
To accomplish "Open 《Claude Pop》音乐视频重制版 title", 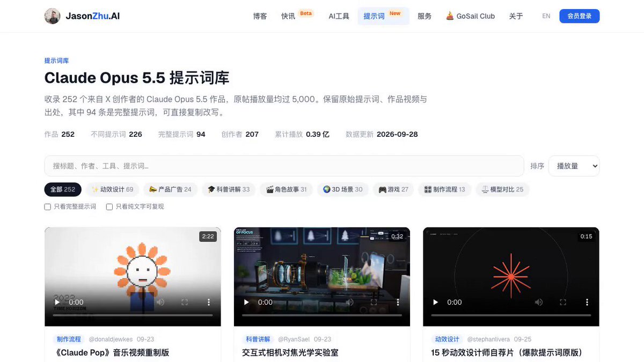I will click(x=112, y=352).
